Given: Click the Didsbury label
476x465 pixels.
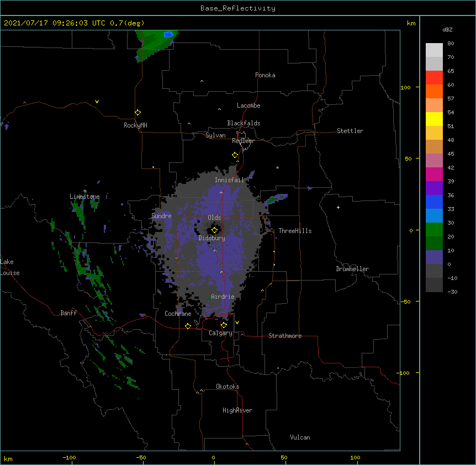Looking at the screenshot, I should point(212,238).
